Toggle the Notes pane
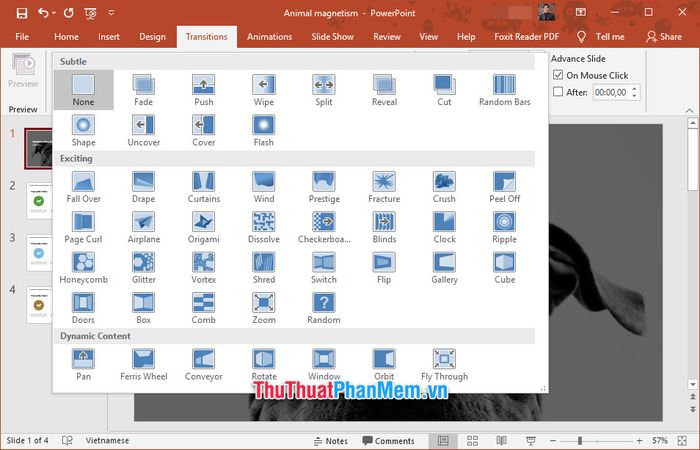This screenshot has height=450, width=700. (331, 441)
